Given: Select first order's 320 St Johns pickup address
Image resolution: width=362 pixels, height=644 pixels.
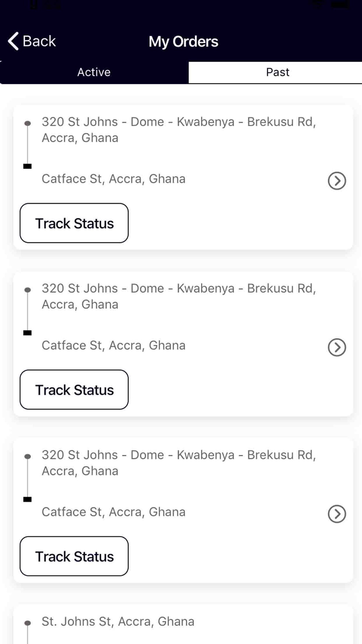Looking at the screenshot, I should click(x=178, y=130).
